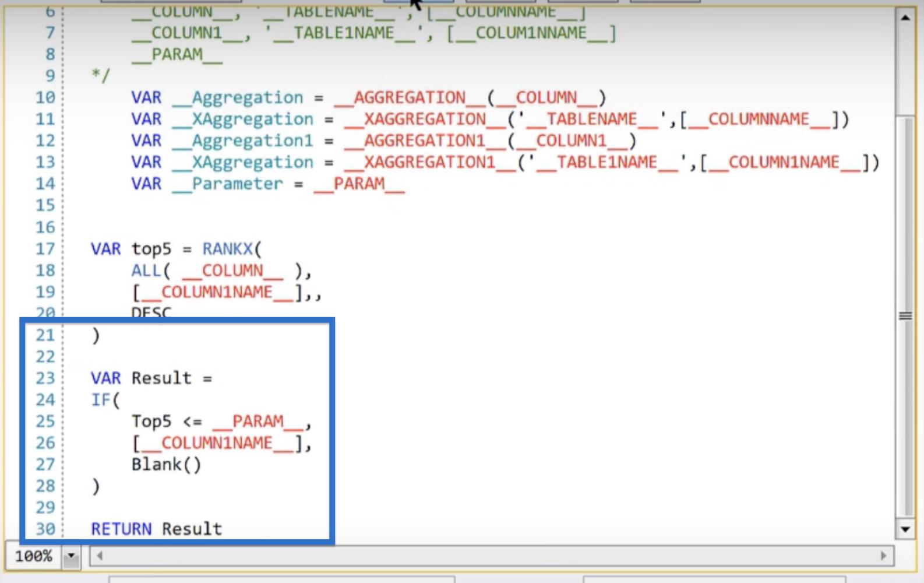Click the __PARAM__ comment text on line 8
The width and height of the screenshot is (924, 583).
tap(177, 55)
